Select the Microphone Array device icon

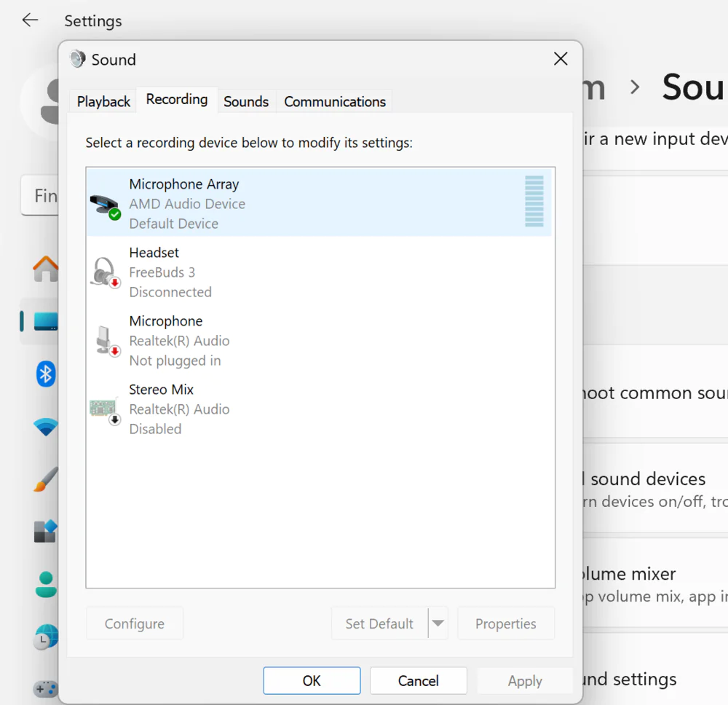click(106, 205)
